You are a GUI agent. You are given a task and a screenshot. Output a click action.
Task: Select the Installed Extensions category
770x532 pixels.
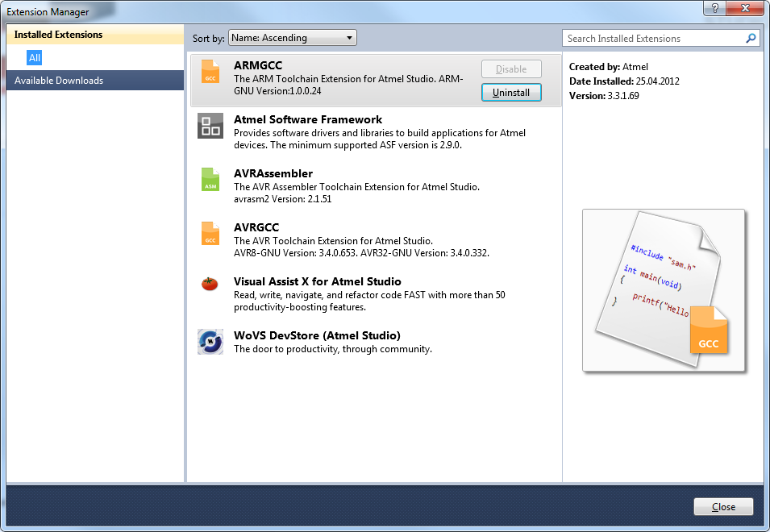click(58, 35)
